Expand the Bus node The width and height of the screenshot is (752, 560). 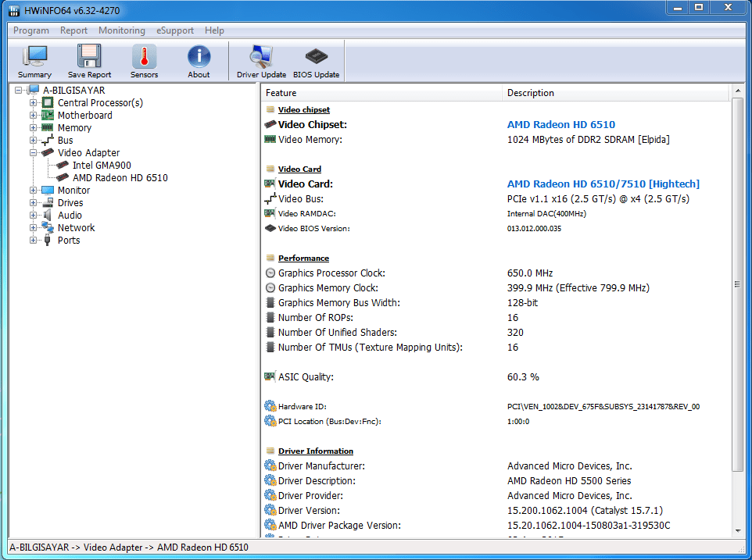33,140
